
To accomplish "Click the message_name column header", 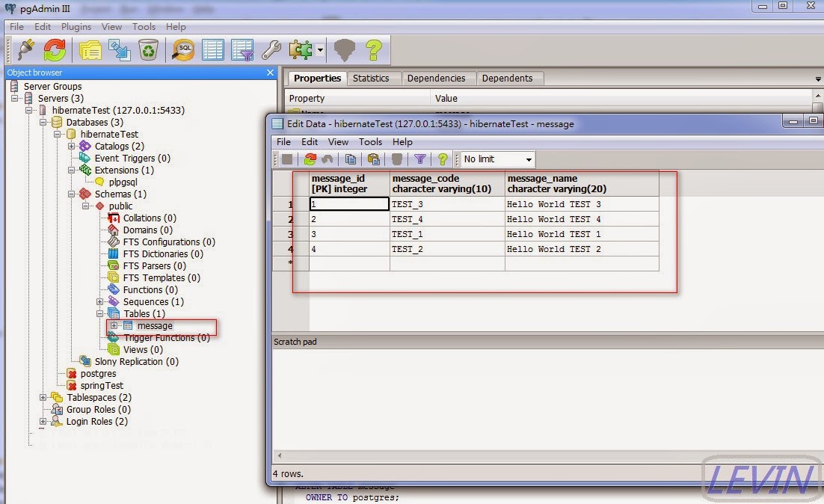I will 582,184.
